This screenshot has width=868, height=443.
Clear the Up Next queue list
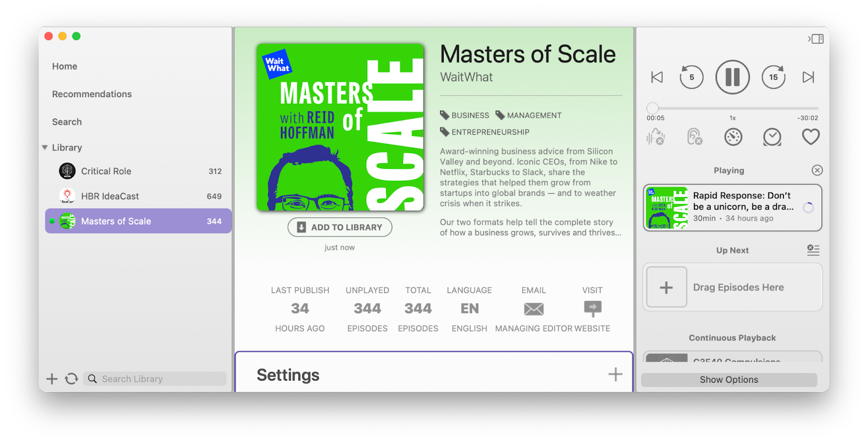click(813, 250)
